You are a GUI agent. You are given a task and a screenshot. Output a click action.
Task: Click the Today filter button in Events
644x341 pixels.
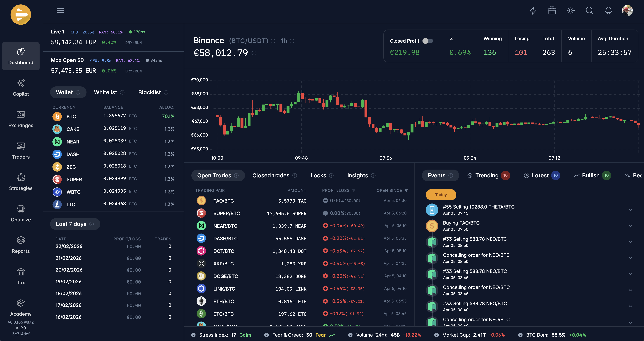pyautogui.click(x=441, y=195)
